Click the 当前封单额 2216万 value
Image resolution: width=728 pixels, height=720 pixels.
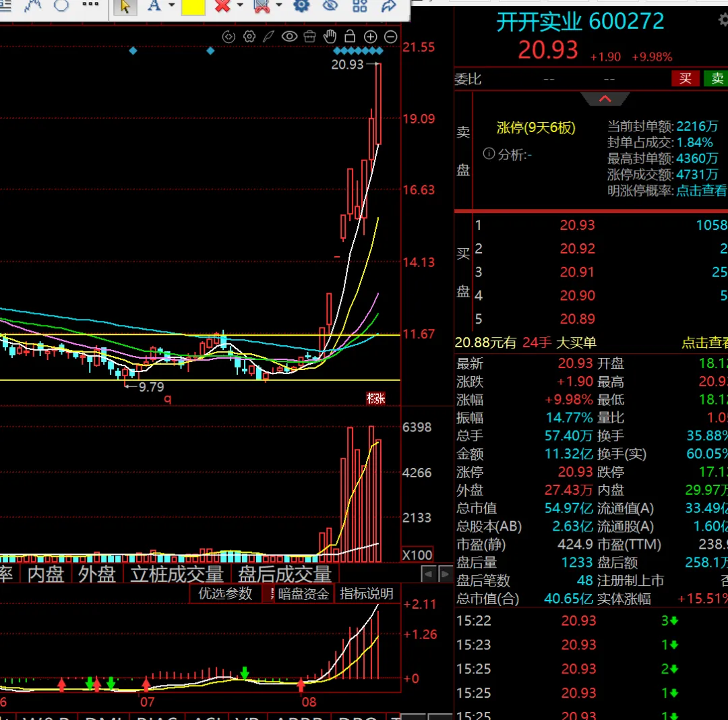pos(697,126)
